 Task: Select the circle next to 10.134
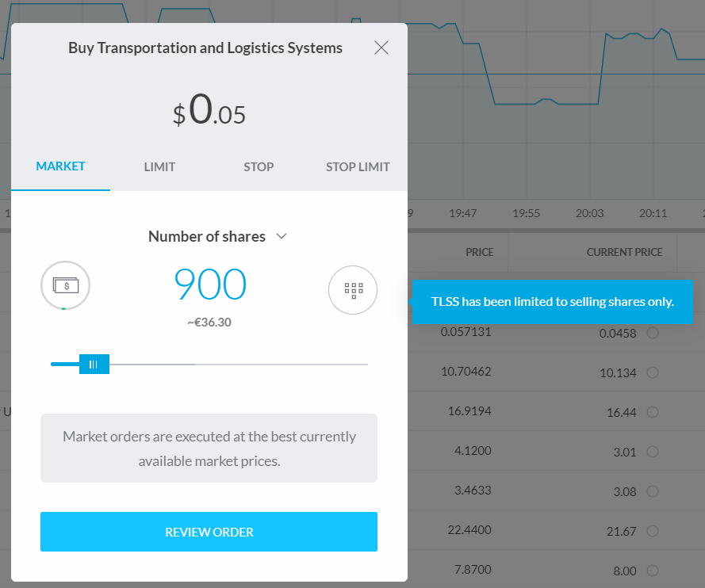[x=653, y=372]
